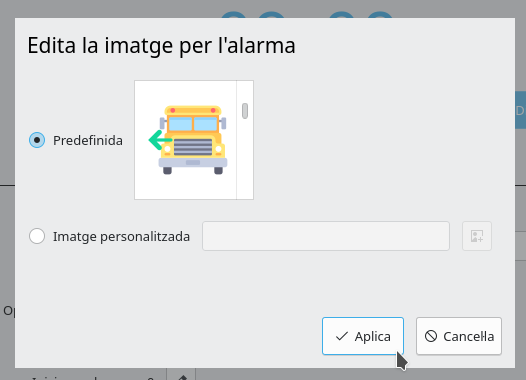526x380 pixels.
Task: Dismiss the dialog with Cancel·la
Action: [x=459, y=336]
